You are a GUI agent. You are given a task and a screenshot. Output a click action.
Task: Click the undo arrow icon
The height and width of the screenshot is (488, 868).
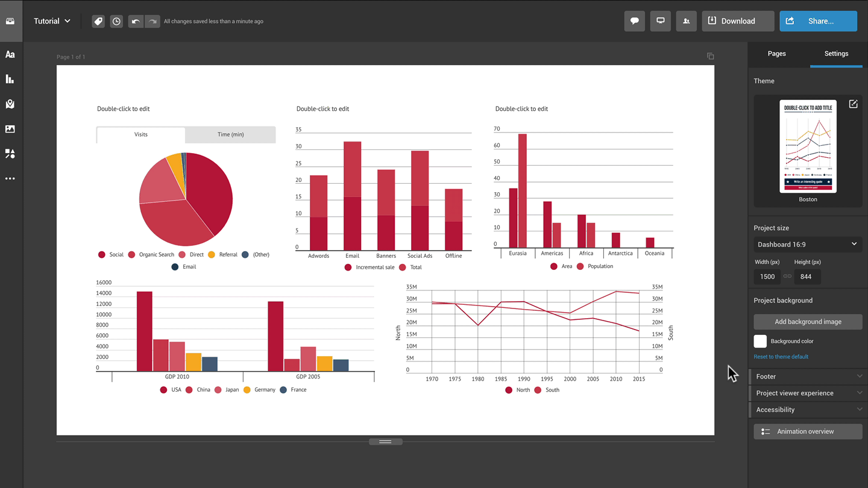136,21
